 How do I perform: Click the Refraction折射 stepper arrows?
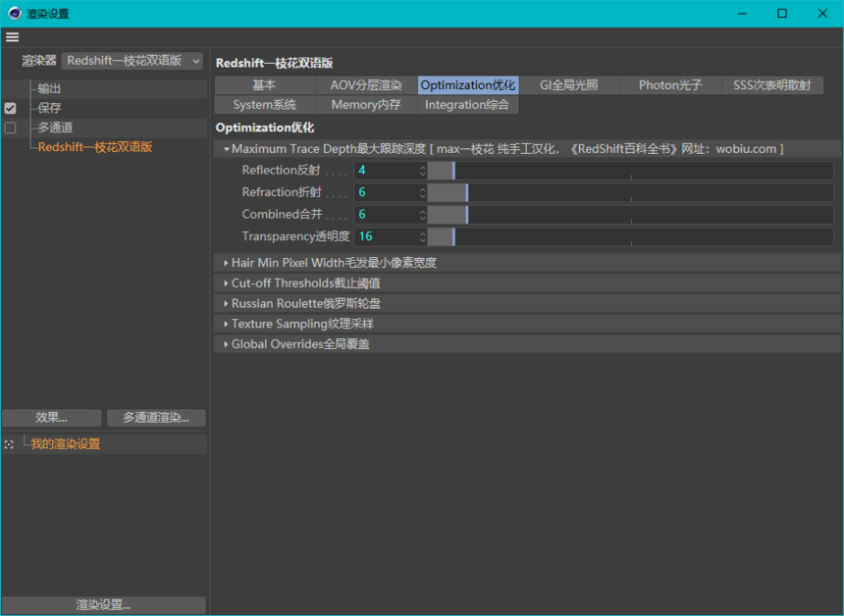click(423, 192)
